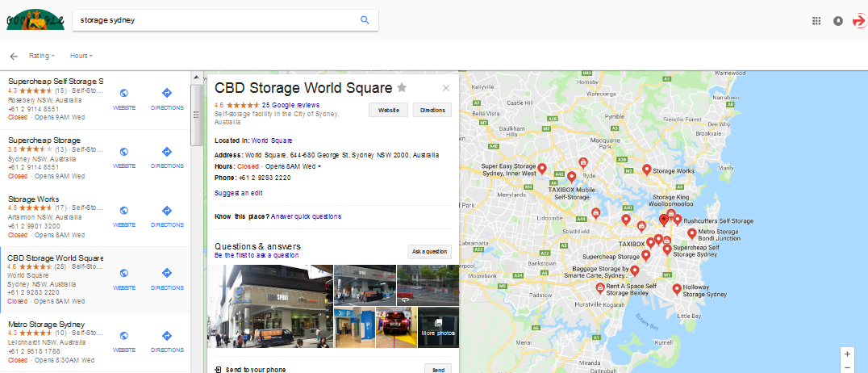The image size is (868, 373).
Task: Get directions icon for CBD Storage World Square listing
Action: pyautogui.click(x=167, y=273)
